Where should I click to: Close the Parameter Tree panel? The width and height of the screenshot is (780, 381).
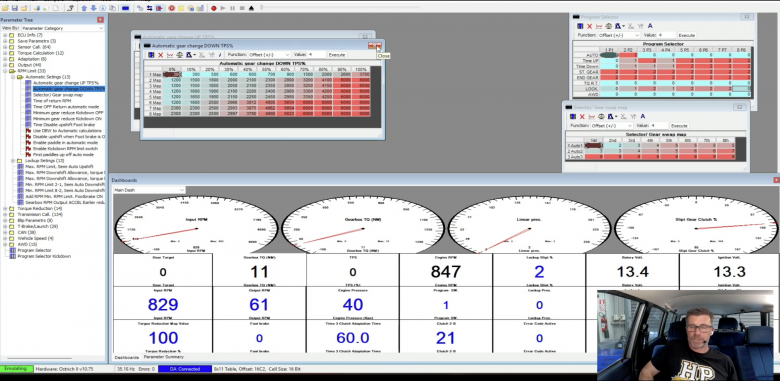[100, 19]
